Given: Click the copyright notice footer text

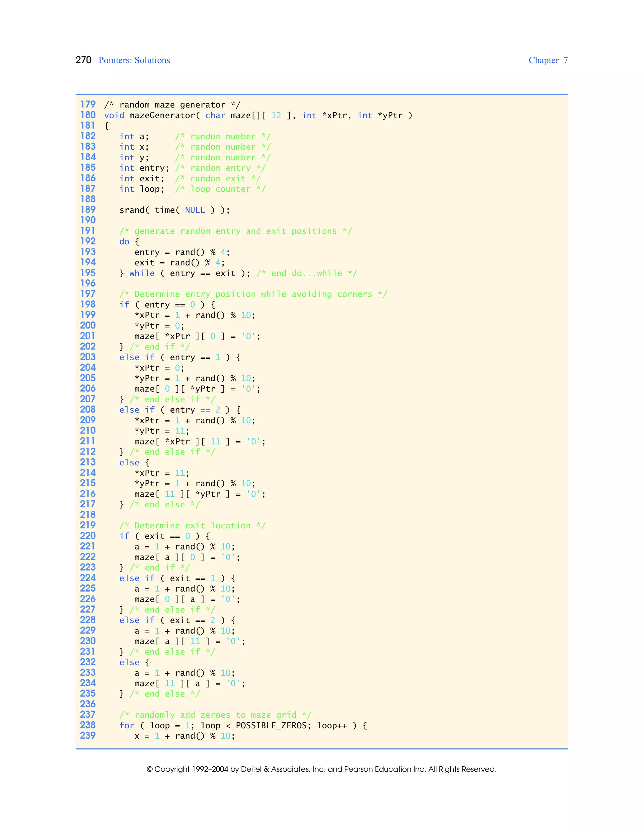Looking at the screenshot, I should 321,769.
